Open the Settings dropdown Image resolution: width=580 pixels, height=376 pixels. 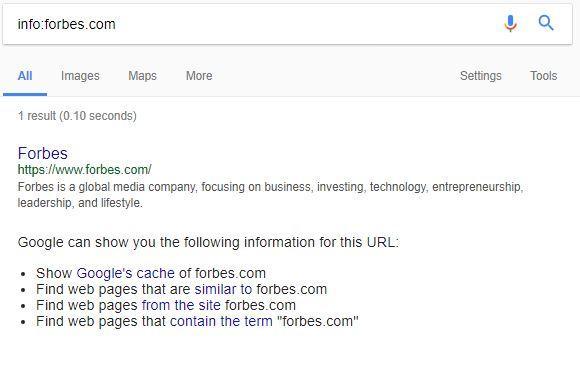pos(480,76)
